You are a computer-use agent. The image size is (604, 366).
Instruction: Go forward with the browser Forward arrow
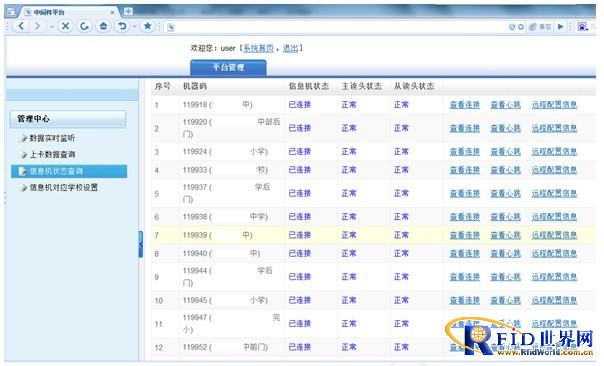37,26
